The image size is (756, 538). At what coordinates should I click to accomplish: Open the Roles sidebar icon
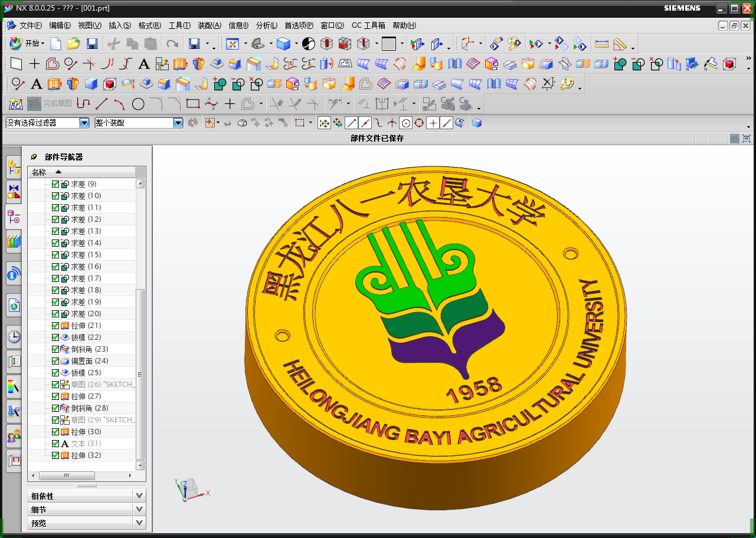point(14,436)
